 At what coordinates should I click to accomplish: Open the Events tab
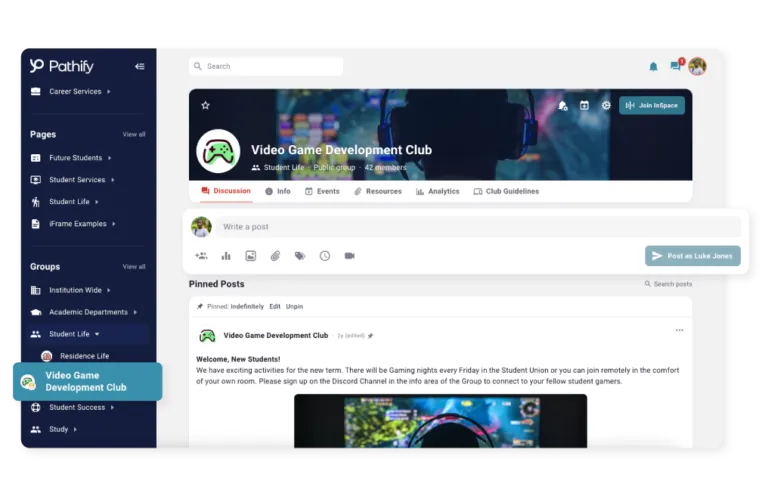point(322,191)
